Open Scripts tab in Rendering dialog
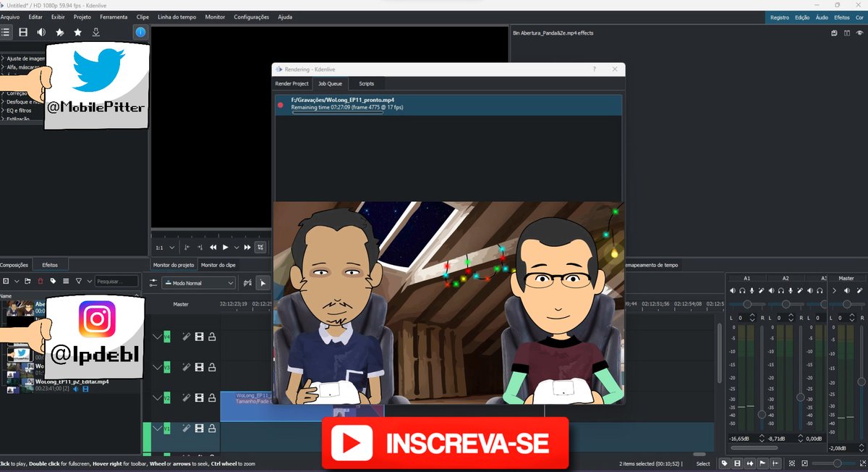Image resolution: width=868 pixels, height=472 pixels. pos(367,84)
